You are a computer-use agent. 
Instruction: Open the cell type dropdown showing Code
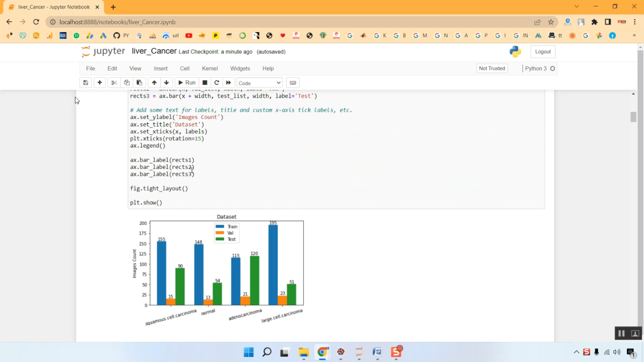[259, 82]
